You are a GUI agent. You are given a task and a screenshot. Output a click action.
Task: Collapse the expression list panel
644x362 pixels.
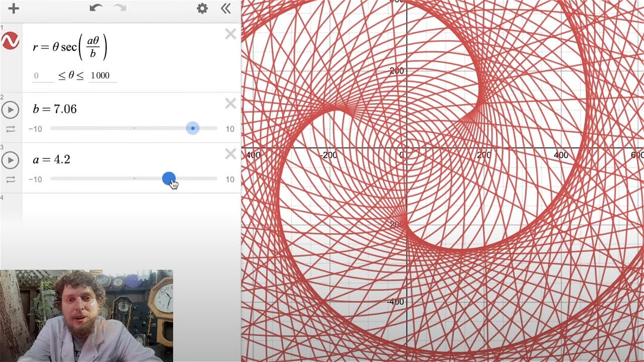pos(226,9)
